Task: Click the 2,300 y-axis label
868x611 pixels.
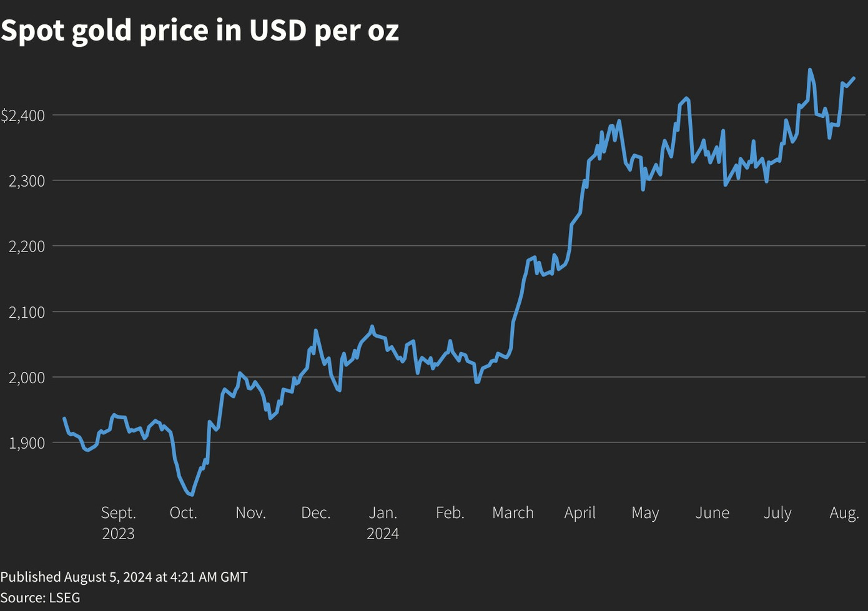Action: pyautogui.click(x=26, y=181)
